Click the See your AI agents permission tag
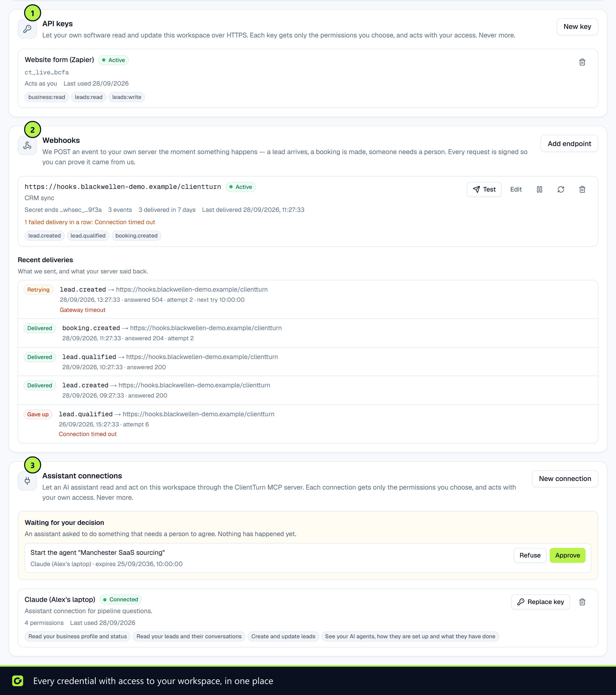The image size is (616, 695). click(410, 636)
